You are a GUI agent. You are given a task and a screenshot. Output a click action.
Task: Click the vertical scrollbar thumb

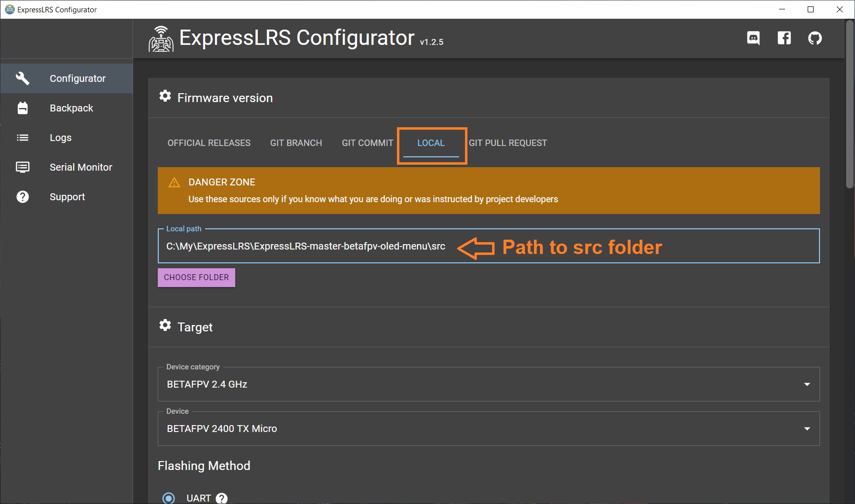coord(850,105)
